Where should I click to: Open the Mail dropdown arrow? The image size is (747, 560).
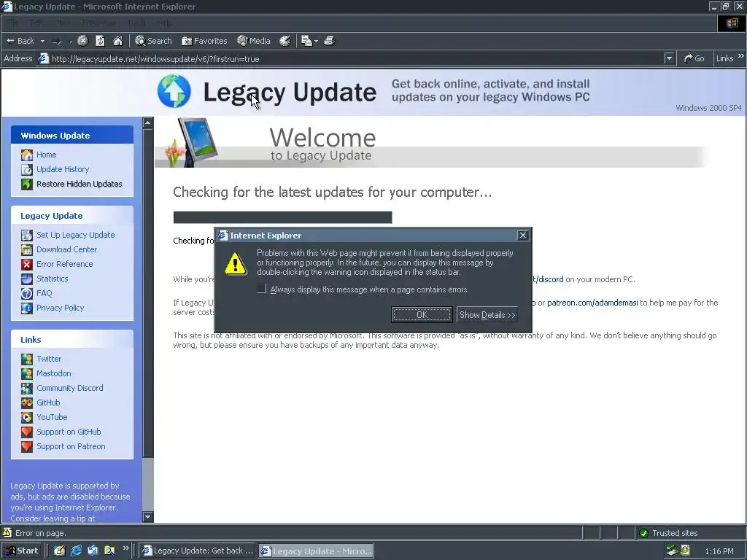point(317,41)
